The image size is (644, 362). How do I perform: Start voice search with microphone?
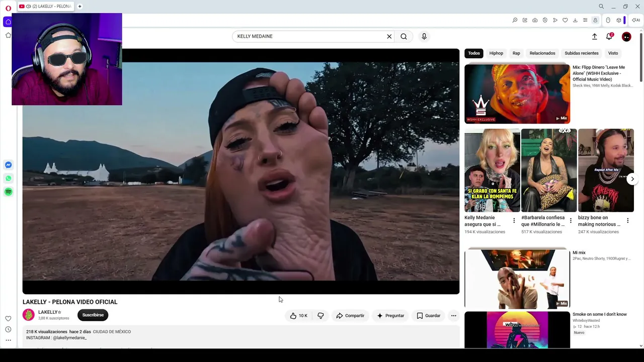click(424, 36)
